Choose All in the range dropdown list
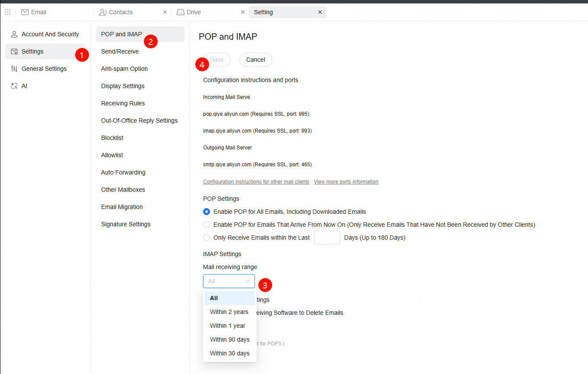 tap(230, 298)
